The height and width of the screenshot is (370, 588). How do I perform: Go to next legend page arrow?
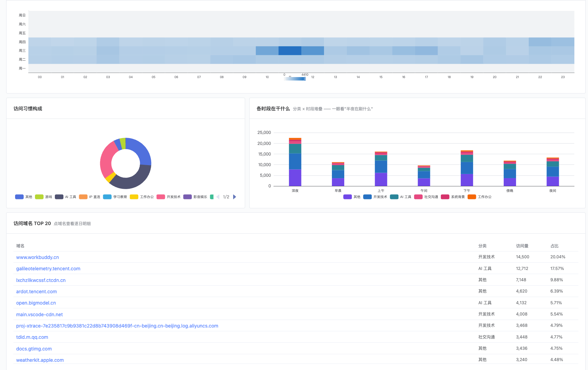tap(235, 197)
